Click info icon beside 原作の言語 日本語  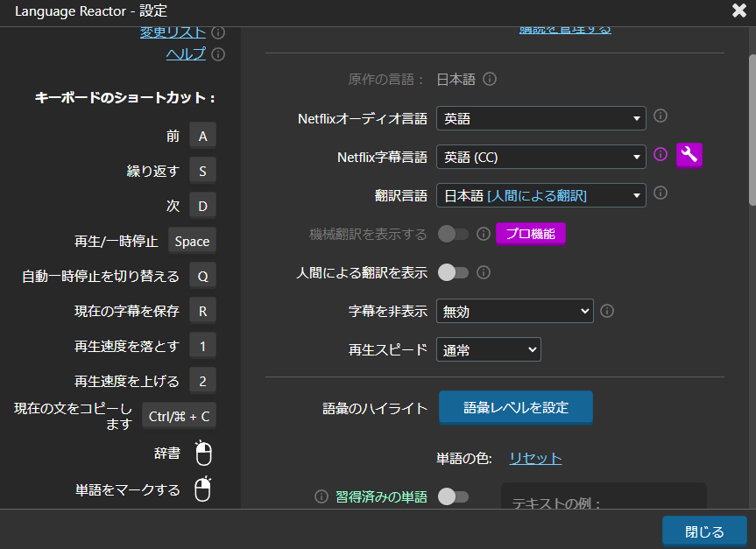[491, 79]
